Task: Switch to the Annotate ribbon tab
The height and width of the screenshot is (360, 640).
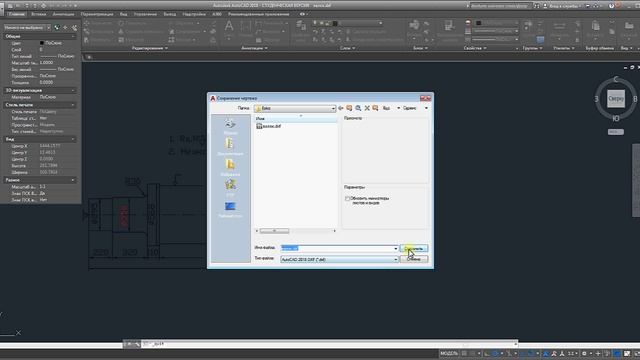Action: click(x=63, y=14)
